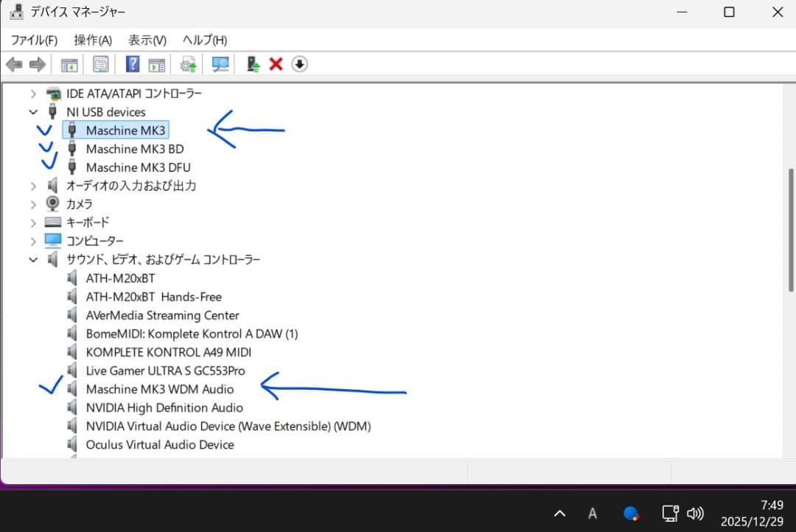Click Update device driver toolbar icon

(189, 65)
